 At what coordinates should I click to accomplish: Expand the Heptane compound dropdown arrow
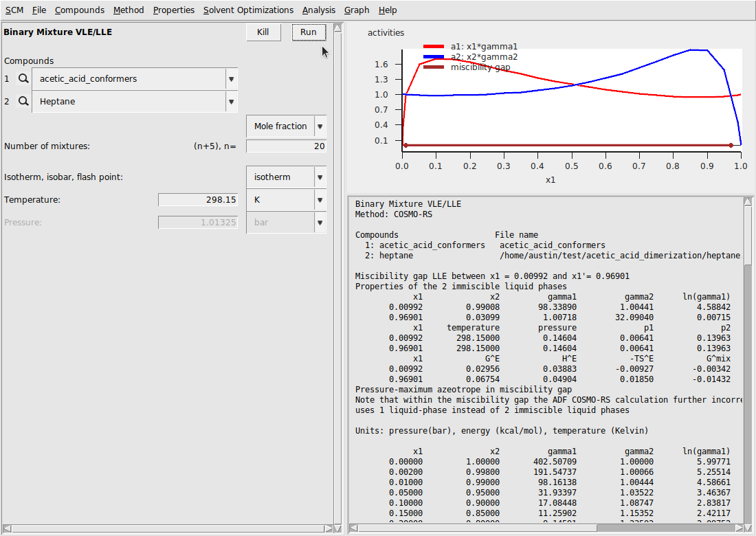[x=232, y=102]
